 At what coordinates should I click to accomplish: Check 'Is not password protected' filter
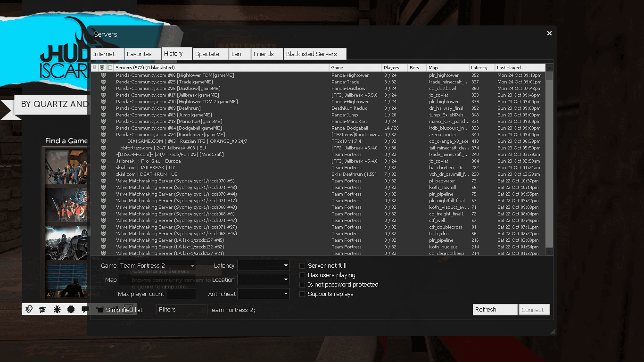(x=303, y=285)
